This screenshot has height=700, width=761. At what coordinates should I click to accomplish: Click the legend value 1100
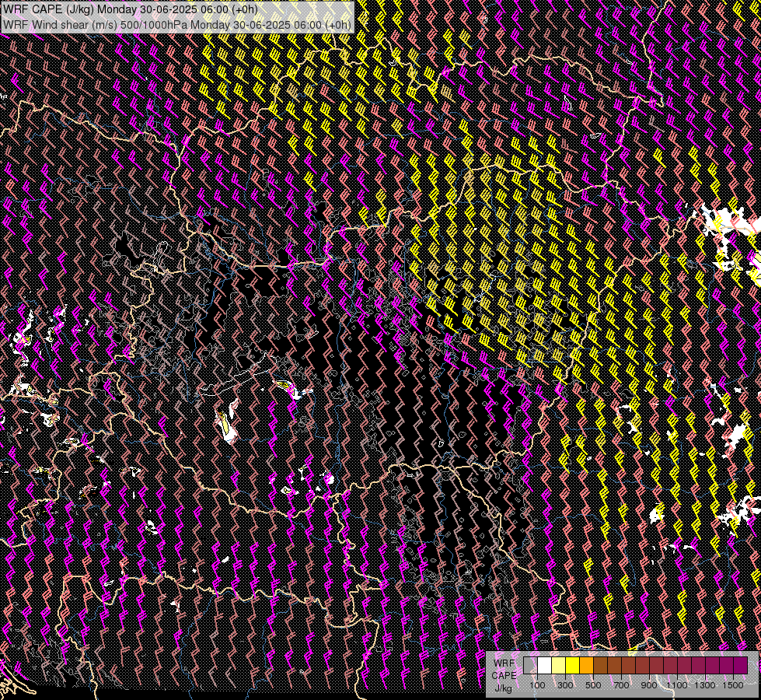pos(676,685)
